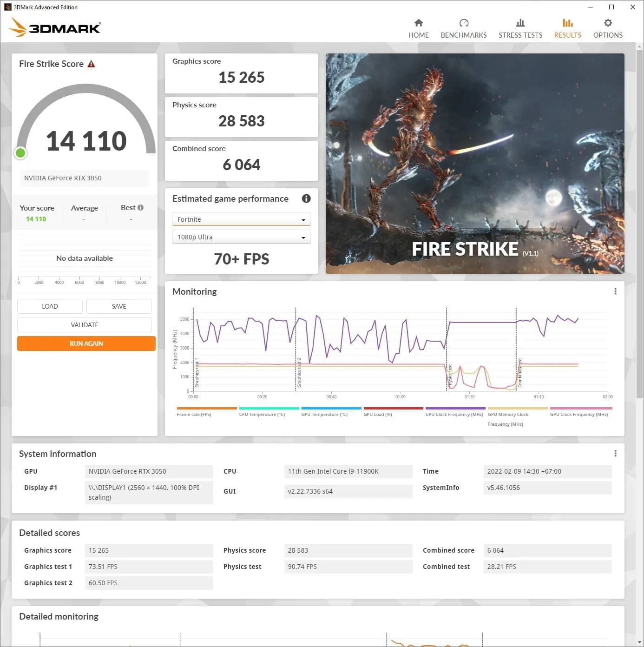This screenshot has height=647, width=644.
Task: Toggle the CPU Clock Frequency legend
Action: (455, 412)
